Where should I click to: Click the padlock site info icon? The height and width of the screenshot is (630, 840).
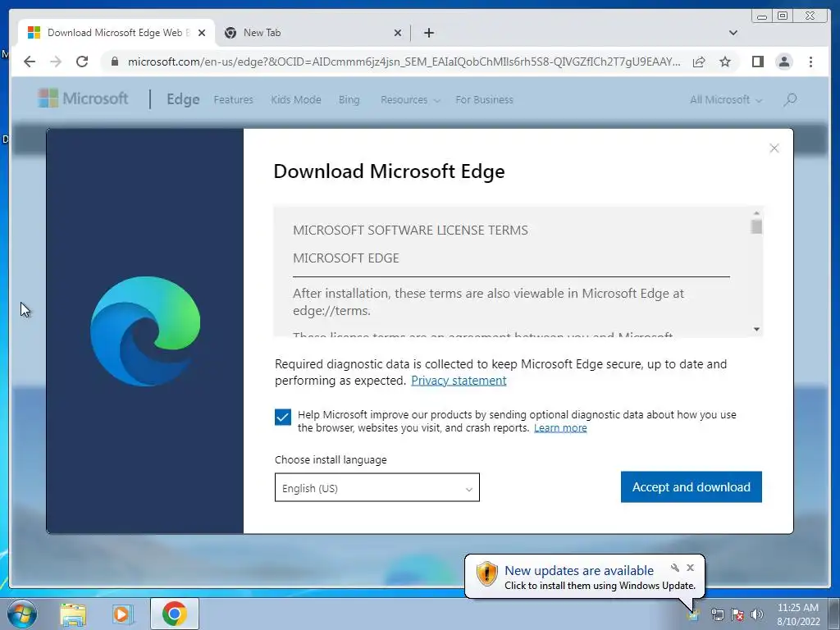(x=115, y=62)
